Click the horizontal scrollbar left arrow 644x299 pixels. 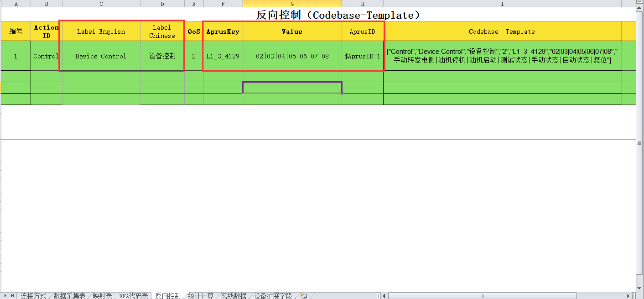pos(385,296)
